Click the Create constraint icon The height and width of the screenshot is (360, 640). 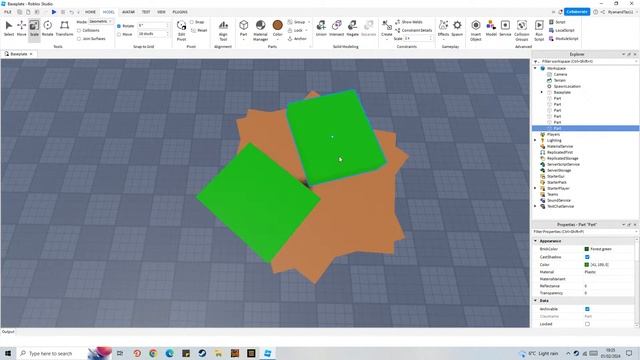(x=387, y=29)
